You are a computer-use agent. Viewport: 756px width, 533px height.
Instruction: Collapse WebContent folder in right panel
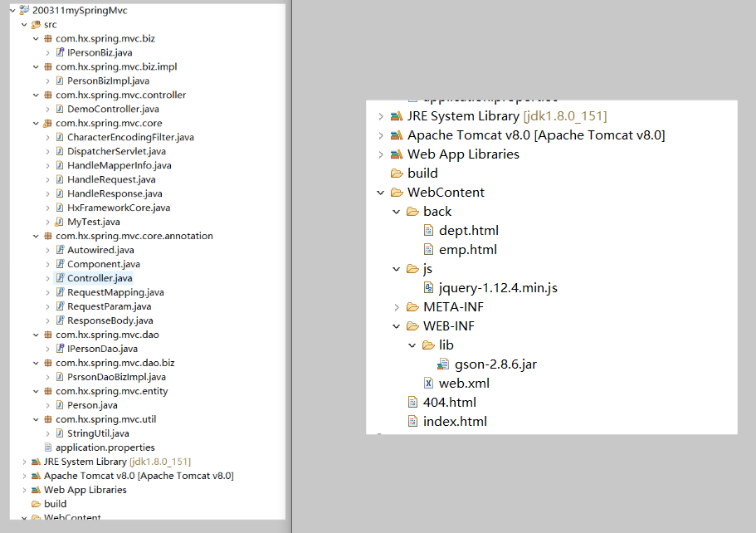pos(381,193)
